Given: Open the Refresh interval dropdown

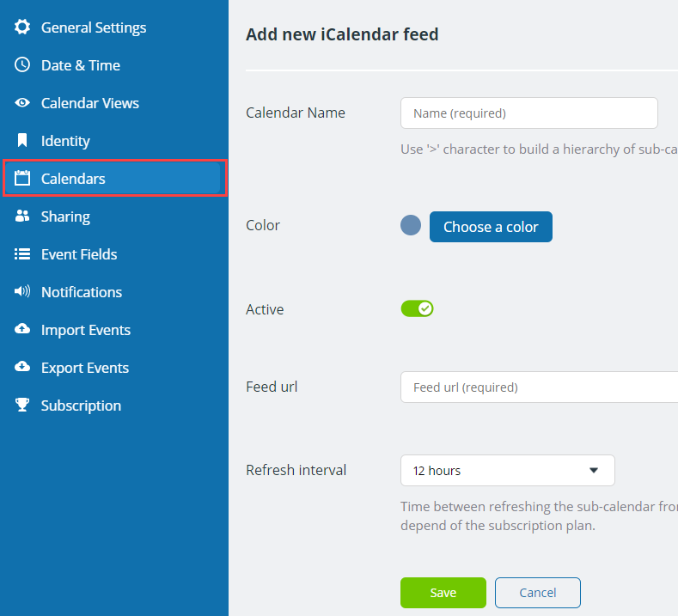Looking at the screenshot, I should [507, 470].
